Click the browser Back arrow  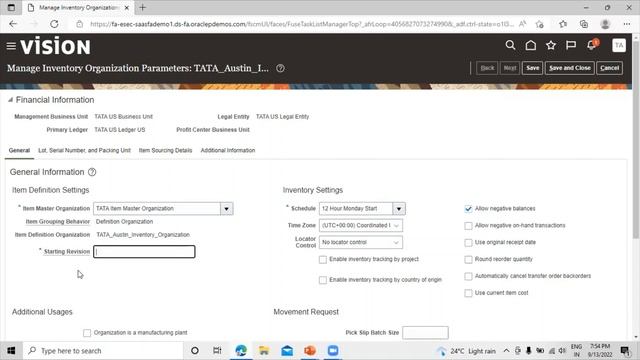click(13, 24)
